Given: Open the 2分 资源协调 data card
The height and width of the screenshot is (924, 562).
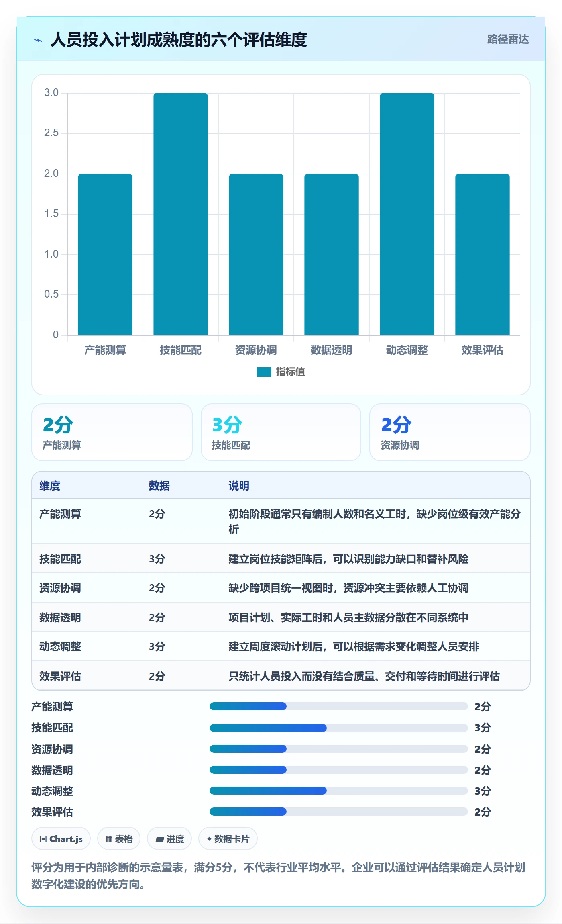Looking at the screenshot, I should [450, 432].
